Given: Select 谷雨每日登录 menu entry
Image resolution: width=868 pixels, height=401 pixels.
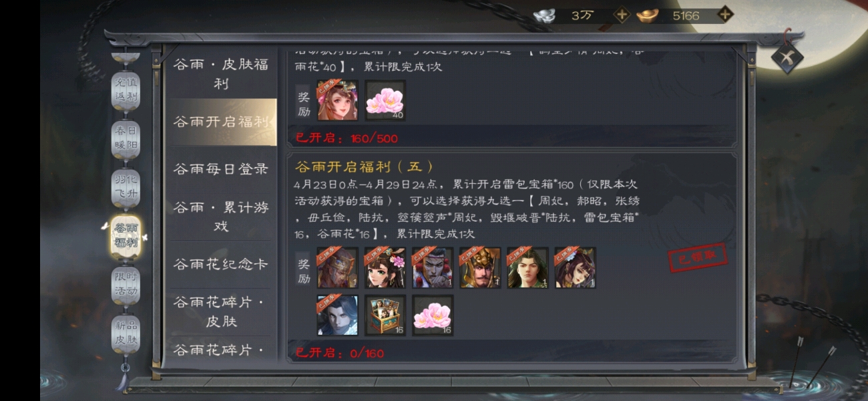Looking at the screenshot, I should pyautogui.click(x=220, y=169).
